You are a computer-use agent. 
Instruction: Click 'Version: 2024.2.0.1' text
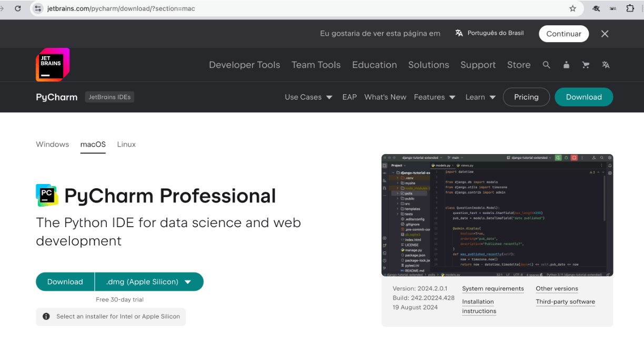(x=419, y=289)
